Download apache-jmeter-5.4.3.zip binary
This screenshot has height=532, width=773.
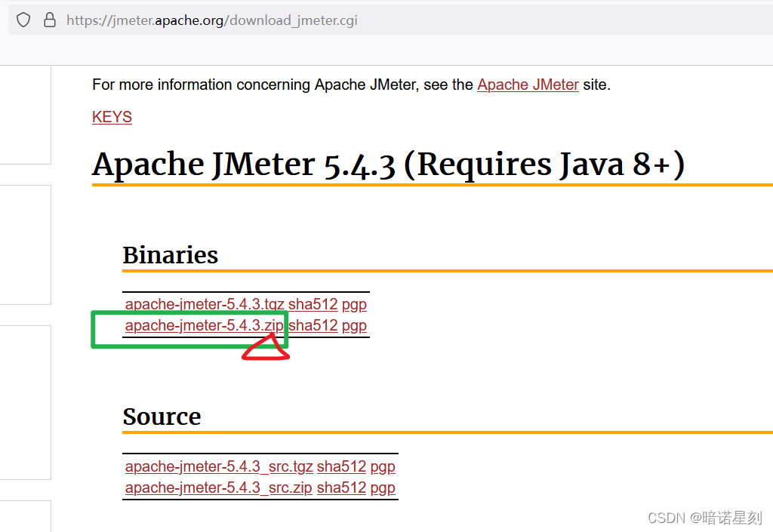pos(204,325)
